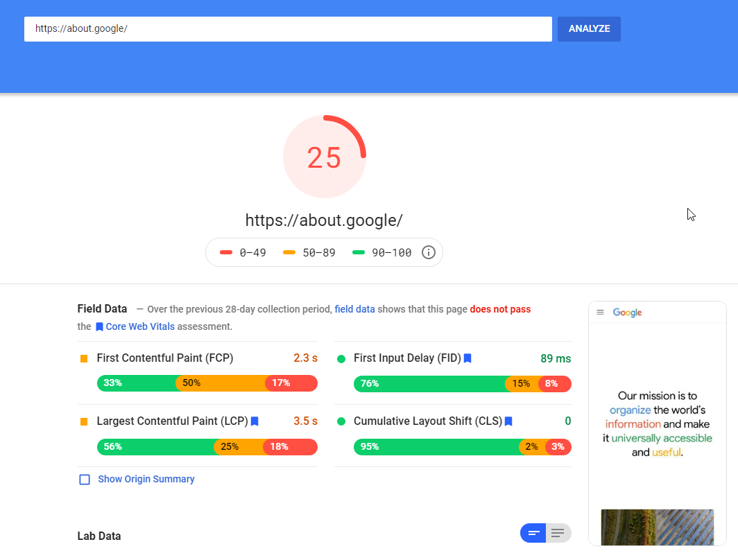Open the Core Web Vitals link
The height and width of the screenshot is (560, 738).
(140, 327)
